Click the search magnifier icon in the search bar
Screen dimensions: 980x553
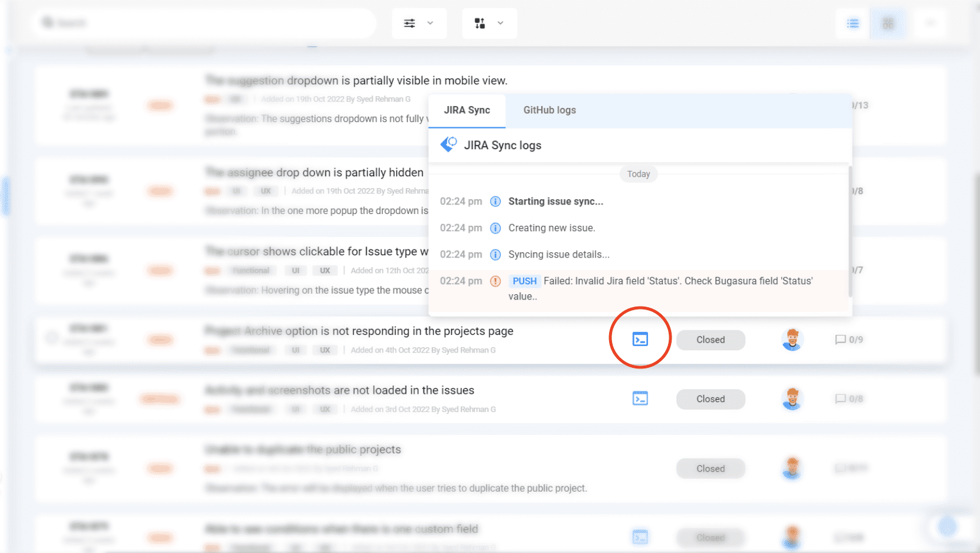click(x=47, y=22)
